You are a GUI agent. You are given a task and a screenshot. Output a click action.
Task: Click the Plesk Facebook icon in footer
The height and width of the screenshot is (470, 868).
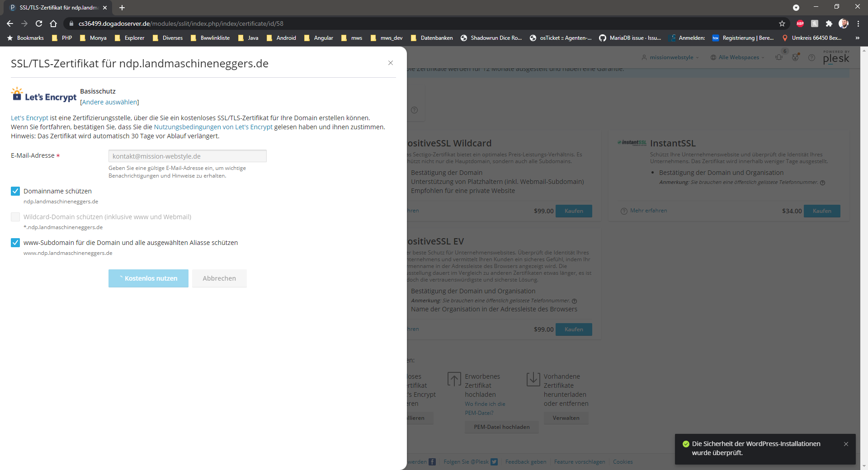point(432,462)
